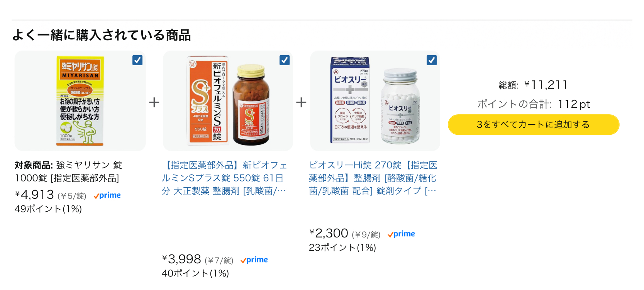Click the prime logo beside ¥3,998
644x290 pixels.
pyautogui.click(x=254, y=260)
